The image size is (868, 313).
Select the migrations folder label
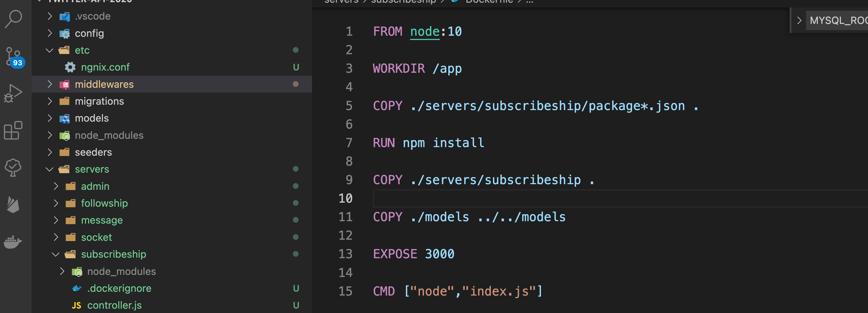pos(99,101)
